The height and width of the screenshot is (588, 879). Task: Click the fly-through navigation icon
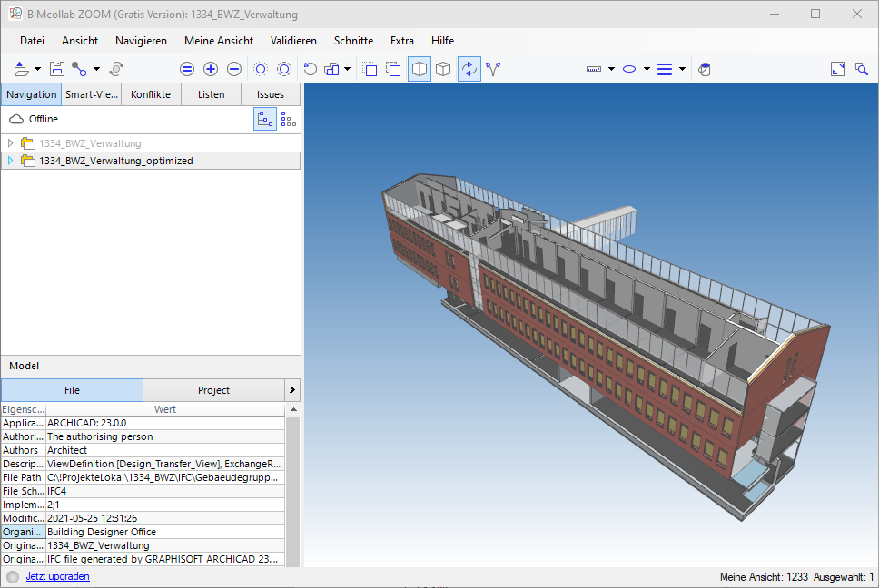click(x=493, y=70)
